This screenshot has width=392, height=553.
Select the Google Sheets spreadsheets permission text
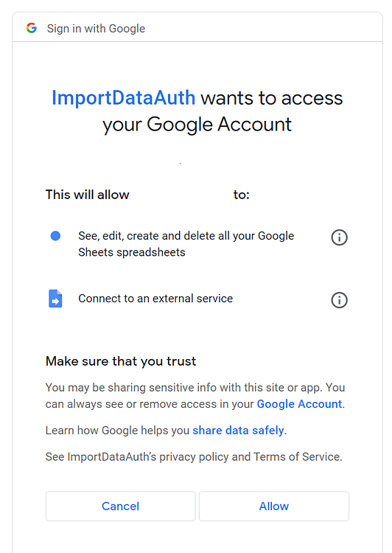pyautogui.click(x=186, y=244)
